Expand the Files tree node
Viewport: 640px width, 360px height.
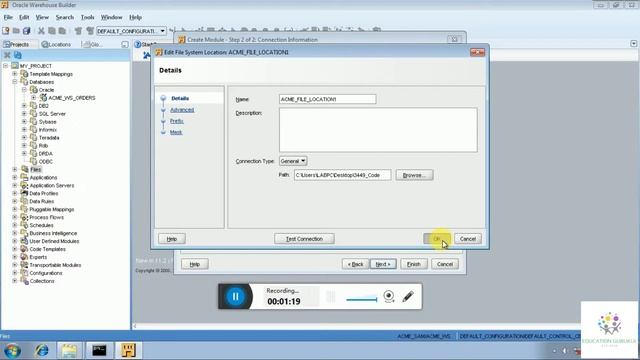coord(15,169)
